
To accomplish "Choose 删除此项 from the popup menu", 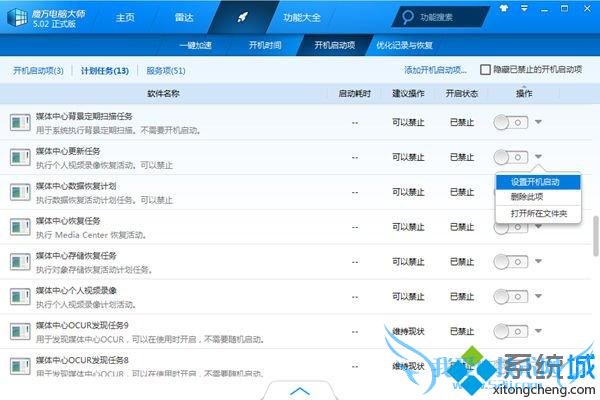I will [x=538, y=197].
